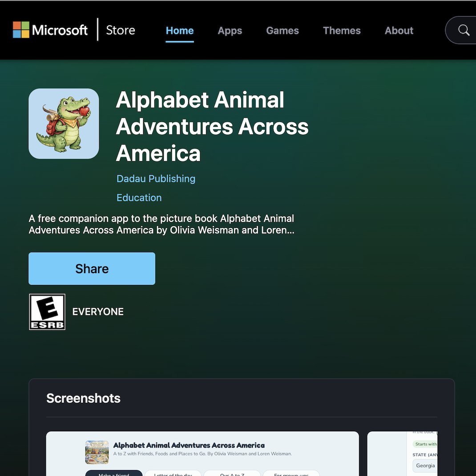Go to the Themes tab

(x=342, y=30)
